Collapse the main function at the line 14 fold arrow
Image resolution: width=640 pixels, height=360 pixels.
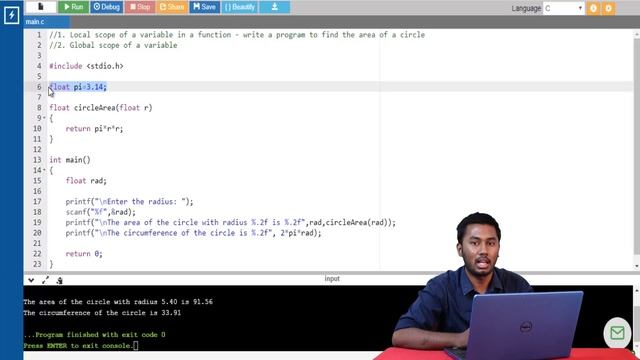(44, 170)
